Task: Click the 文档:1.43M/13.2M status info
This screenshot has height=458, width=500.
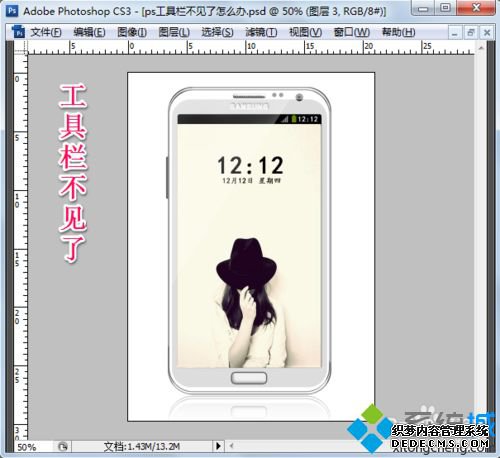Action: [142, 446]
